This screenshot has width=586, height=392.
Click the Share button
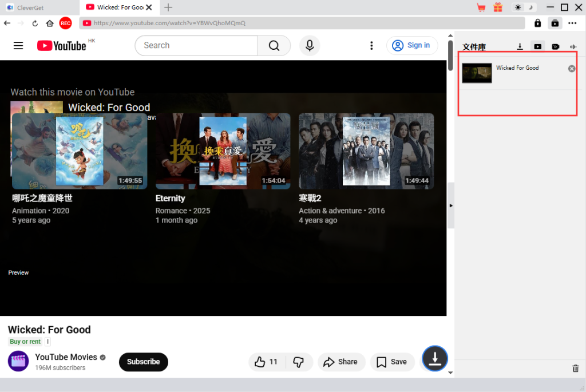(341, 362)
